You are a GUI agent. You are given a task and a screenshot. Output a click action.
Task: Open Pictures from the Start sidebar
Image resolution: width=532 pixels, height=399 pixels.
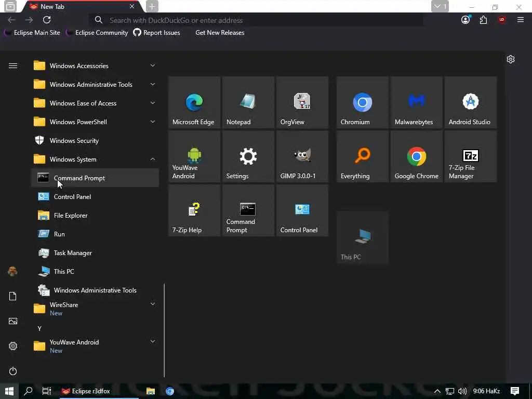[x=13, y=321]
